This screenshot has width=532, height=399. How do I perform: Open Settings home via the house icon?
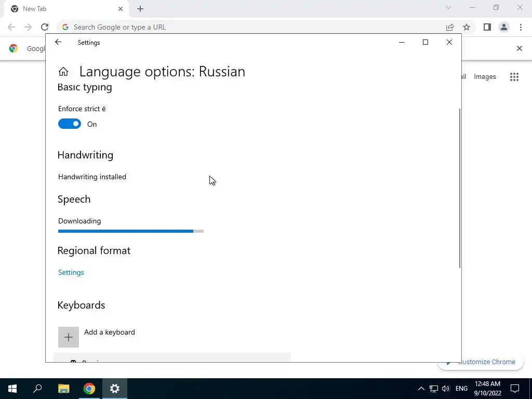(x=63, y=72)
